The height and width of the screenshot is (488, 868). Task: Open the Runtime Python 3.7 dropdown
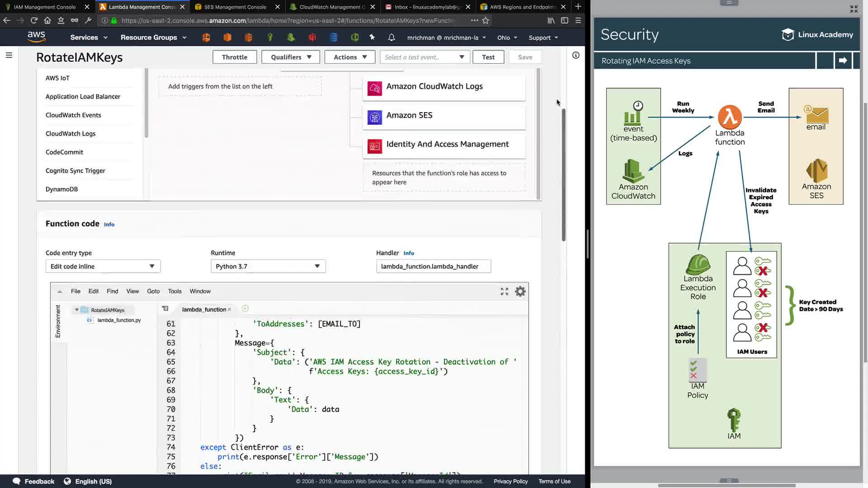[268, 266]
